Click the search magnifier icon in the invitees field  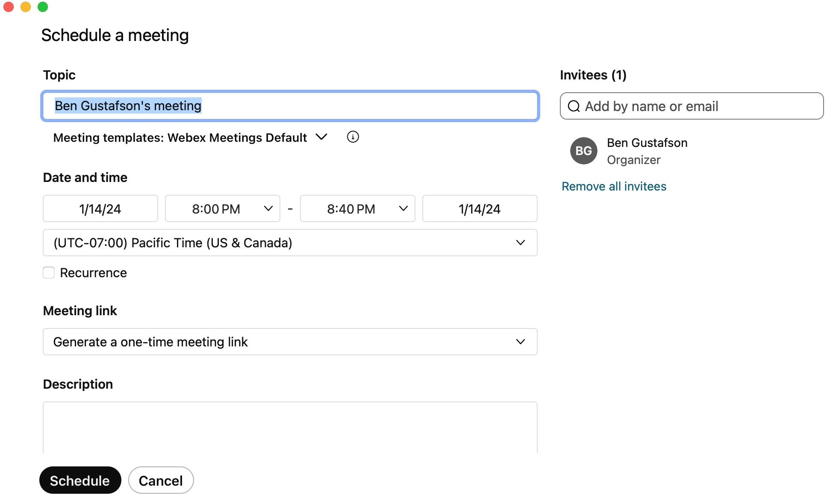click(574, 106)
